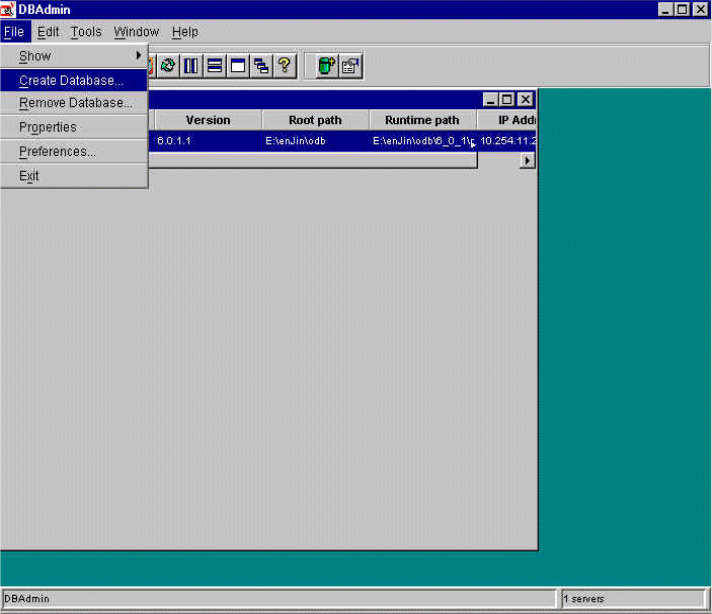This screenshot has width=712, height=614.
Task: Choose Create Database... from File menu
Action: [x=74, y=80]
